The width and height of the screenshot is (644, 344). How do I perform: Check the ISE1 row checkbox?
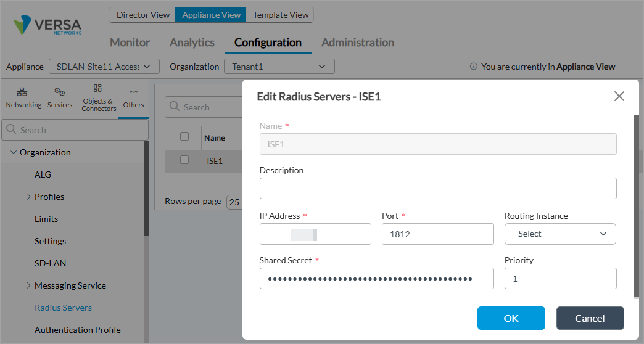(184, 160)
